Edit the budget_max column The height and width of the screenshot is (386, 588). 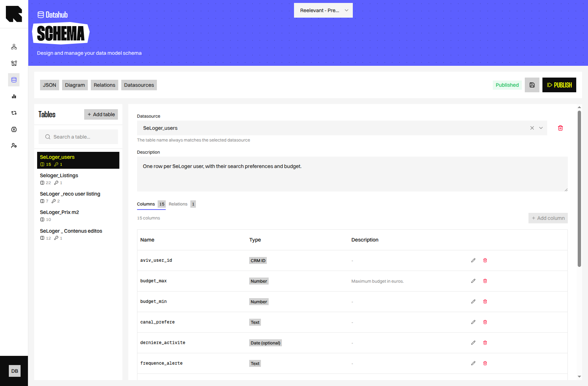[x=473, y=281]
